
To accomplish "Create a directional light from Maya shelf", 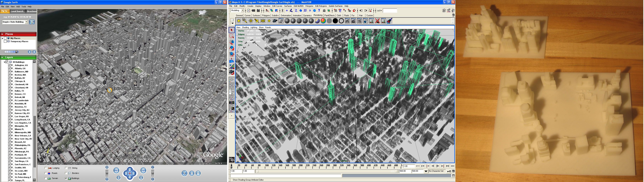I will click(245, 21).
